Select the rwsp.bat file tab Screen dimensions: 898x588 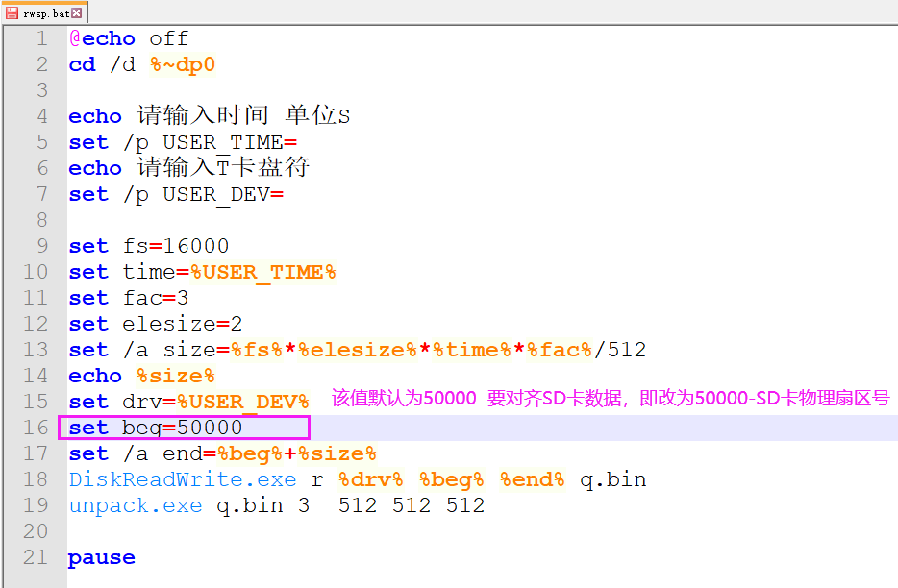[x=44, y=12]
